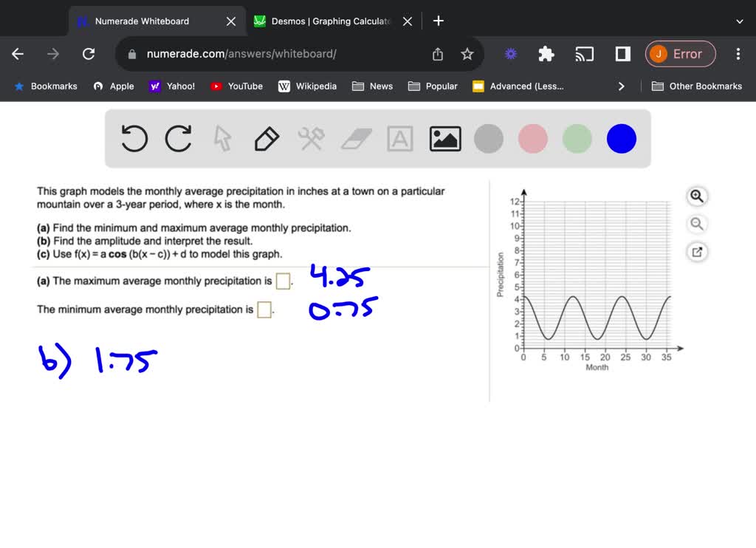The width and height of the screenshot is (756, 548).
Task: Toggle the Cast icon in the browser toolbar
Action: point(585,53)
